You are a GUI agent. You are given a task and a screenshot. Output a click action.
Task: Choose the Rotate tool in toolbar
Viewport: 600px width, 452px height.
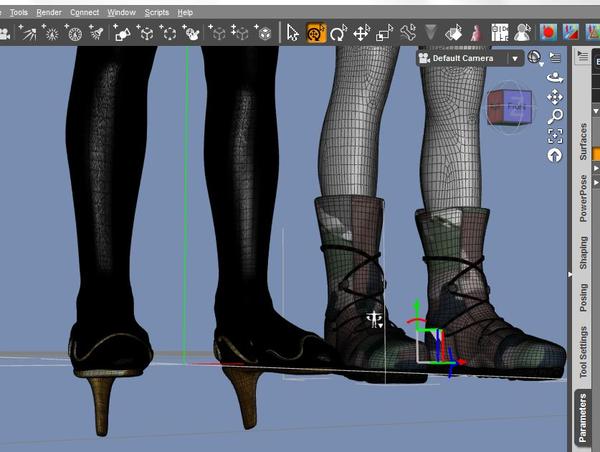tap(338, 33)
